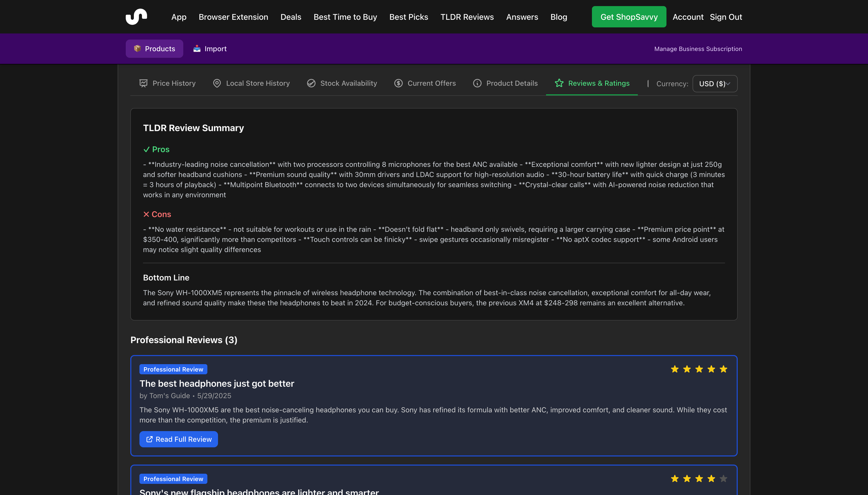868x495 pixels.
Task: Click the Reviews & Ratings star icon
Action: (x=559, y=83)
